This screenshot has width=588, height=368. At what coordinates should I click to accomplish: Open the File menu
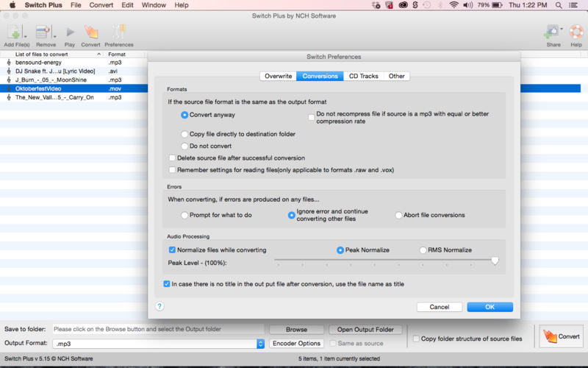[76, 5]
